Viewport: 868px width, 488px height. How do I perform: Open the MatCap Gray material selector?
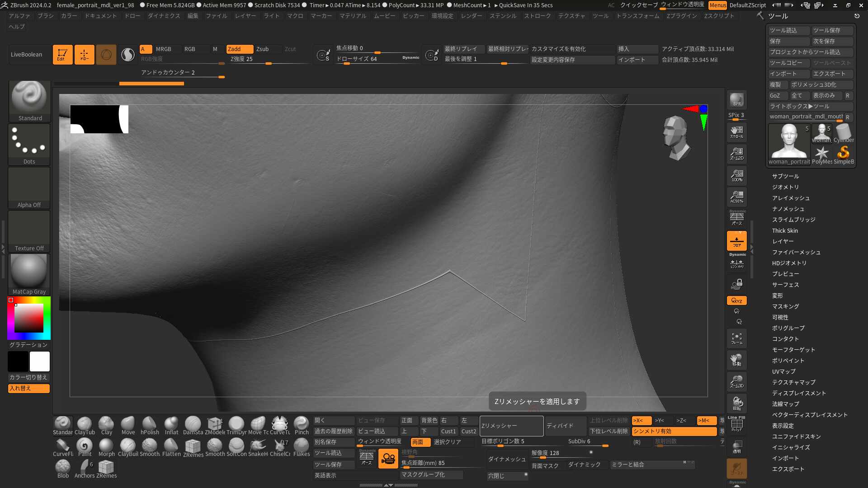(x=28, y=272)
